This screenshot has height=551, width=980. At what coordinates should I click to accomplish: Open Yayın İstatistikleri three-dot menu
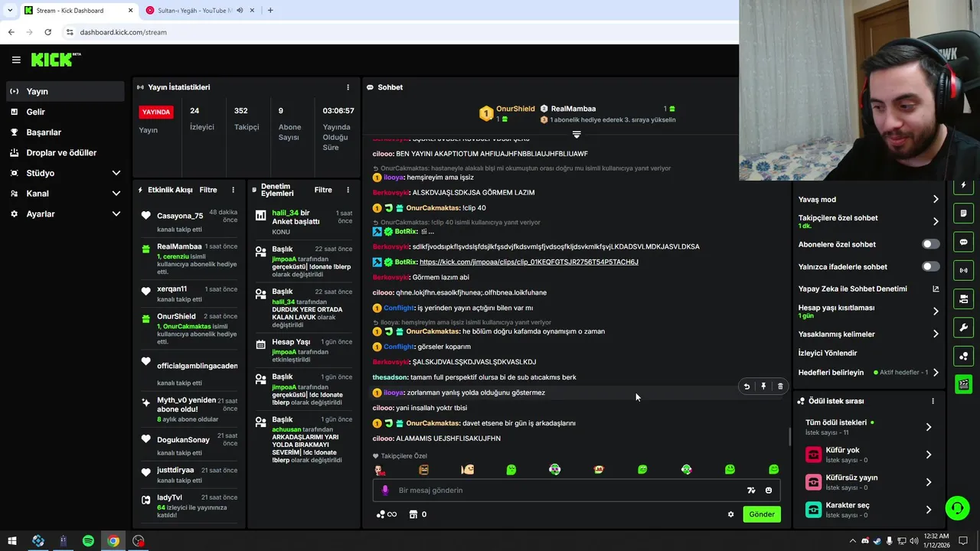coord(348,87)
